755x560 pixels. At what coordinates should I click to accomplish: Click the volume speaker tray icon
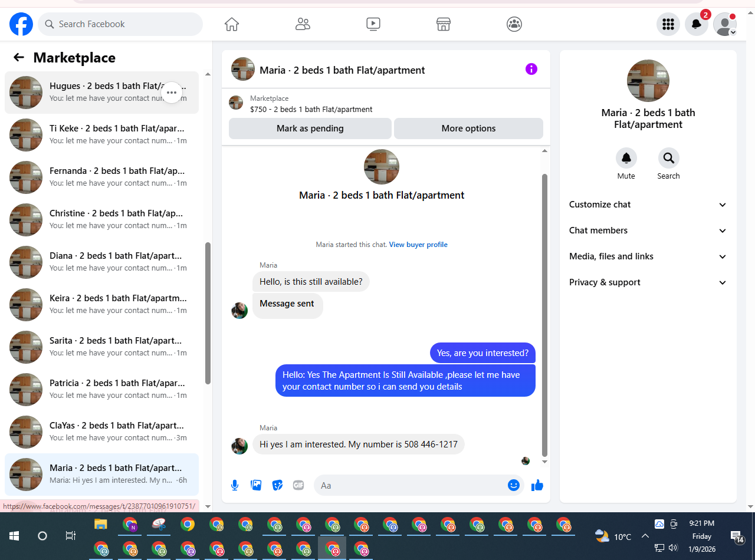click(x=674, y=548)
